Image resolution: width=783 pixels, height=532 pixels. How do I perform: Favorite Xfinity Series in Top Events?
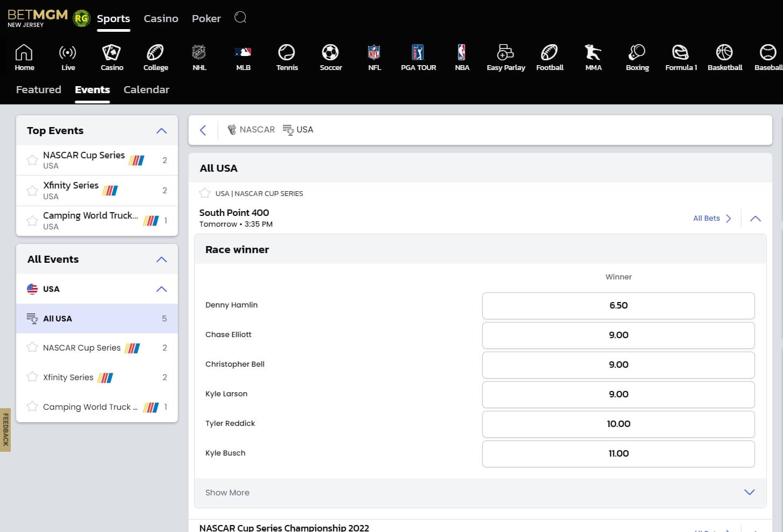(32, 190)
